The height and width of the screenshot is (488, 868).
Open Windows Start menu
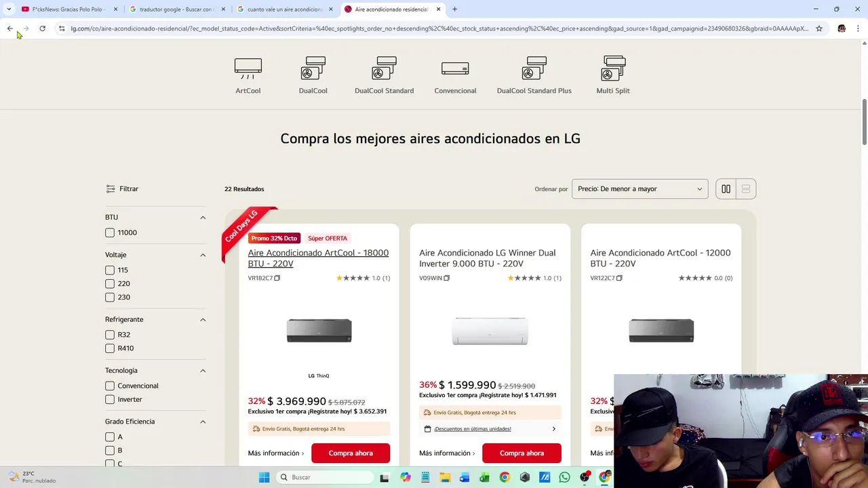click(264, 477)
